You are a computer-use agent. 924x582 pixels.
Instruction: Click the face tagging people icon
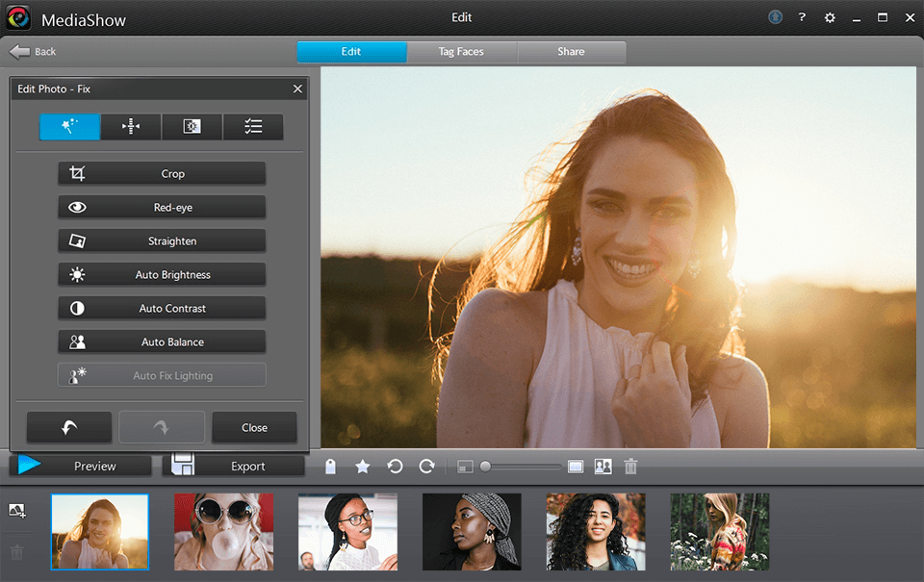pos(603,467)
